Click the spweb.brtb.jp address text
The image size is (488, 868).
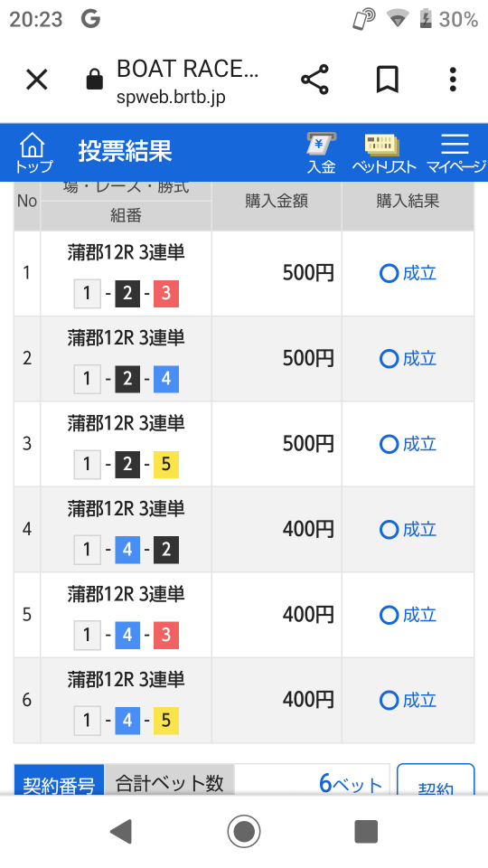[171, 97]
